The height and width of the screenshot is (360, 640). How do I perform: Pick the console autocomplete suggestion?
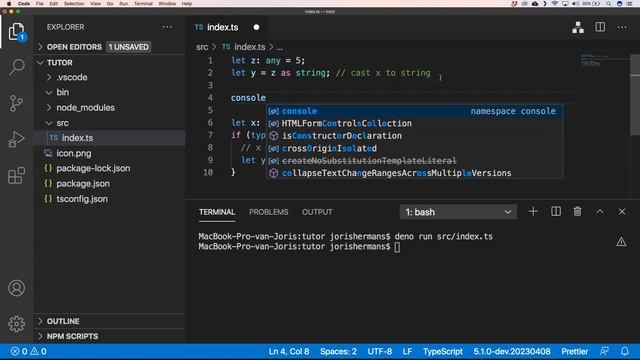coord(415,111)
